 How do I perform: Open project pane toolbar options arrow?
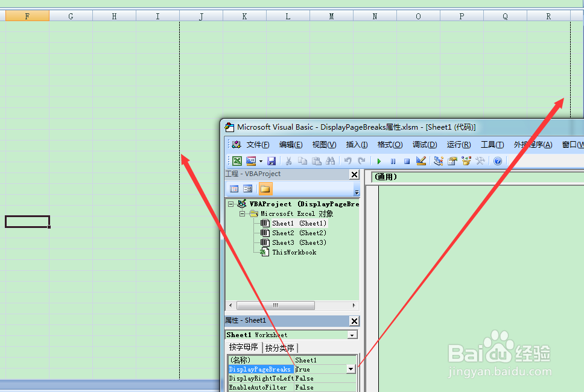point(357,192)
